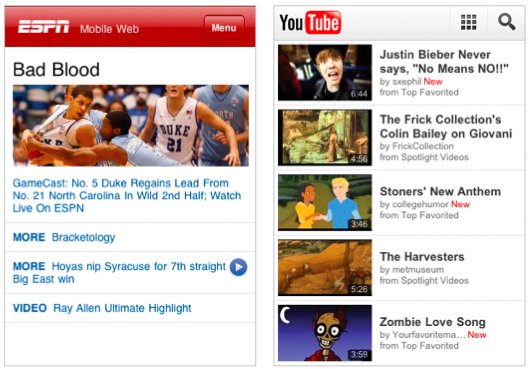Open the Zombie Love Song title

coord(433,322)
